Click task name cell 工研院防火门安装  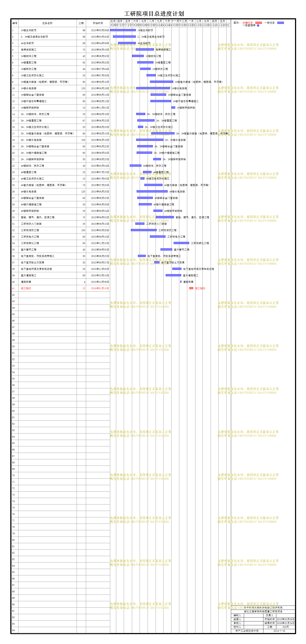(x=47, y=224)
